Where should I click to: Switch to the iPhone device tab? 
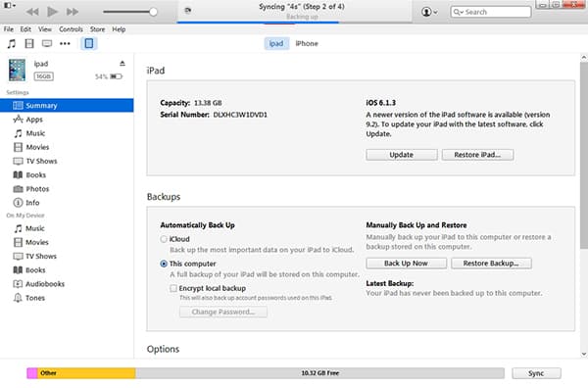pyautogui.click(x=307, y=43)
